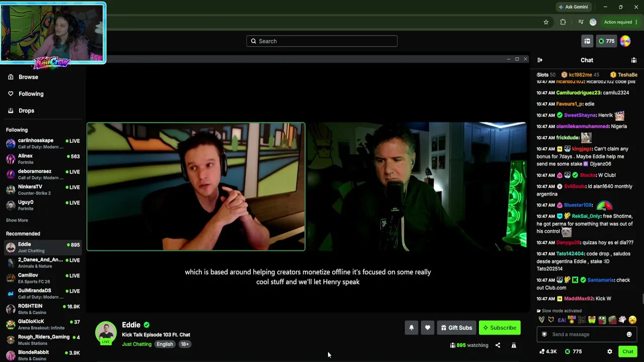Open the emoji picker in chat

coord(629,334)
